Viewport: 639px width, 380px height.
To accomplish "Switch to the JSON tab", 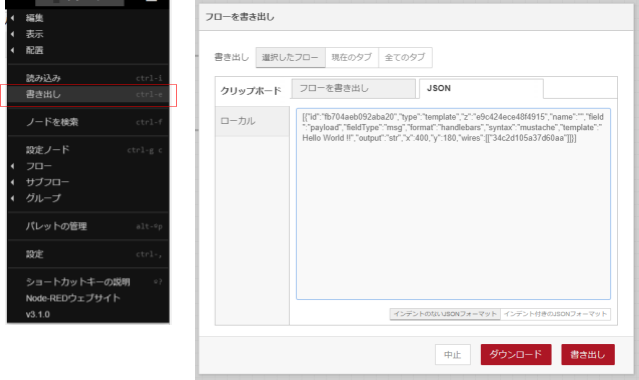I will coord(481,88).
